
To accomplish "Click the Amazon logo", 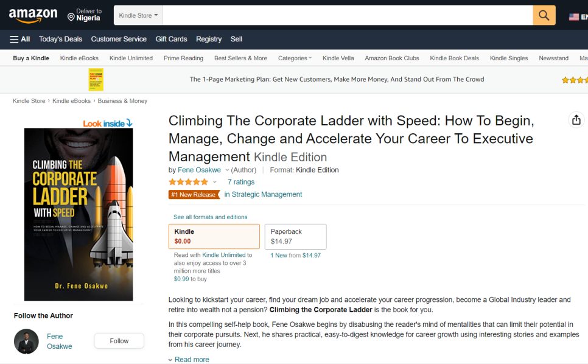I will pos(33,15).
